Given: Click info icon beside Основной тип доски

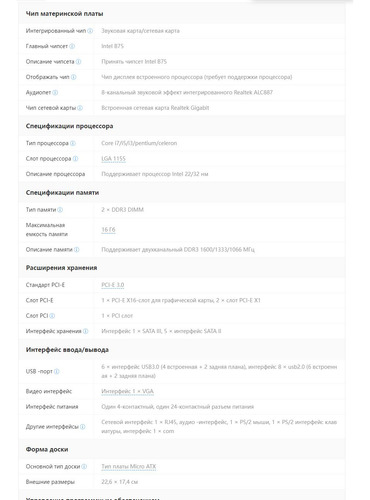Looking at the screenshot, I should pos(84,467).
